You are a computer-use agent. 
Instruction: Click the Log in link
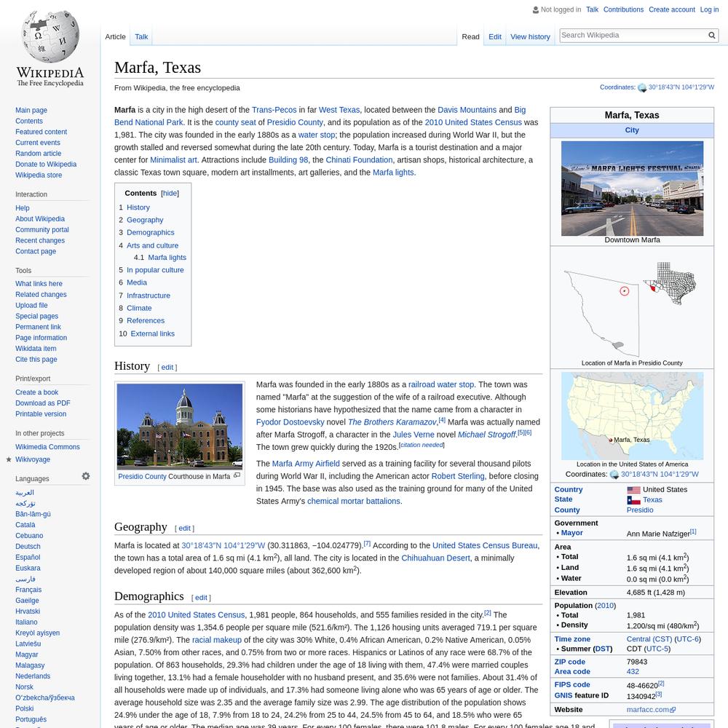coord(709,9)
